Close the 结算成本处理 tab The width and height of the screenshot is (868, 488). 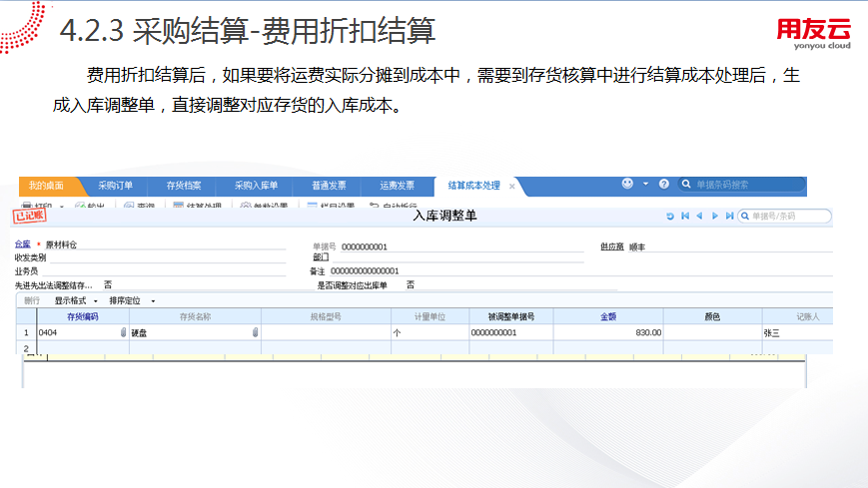[x=511, y=187]
